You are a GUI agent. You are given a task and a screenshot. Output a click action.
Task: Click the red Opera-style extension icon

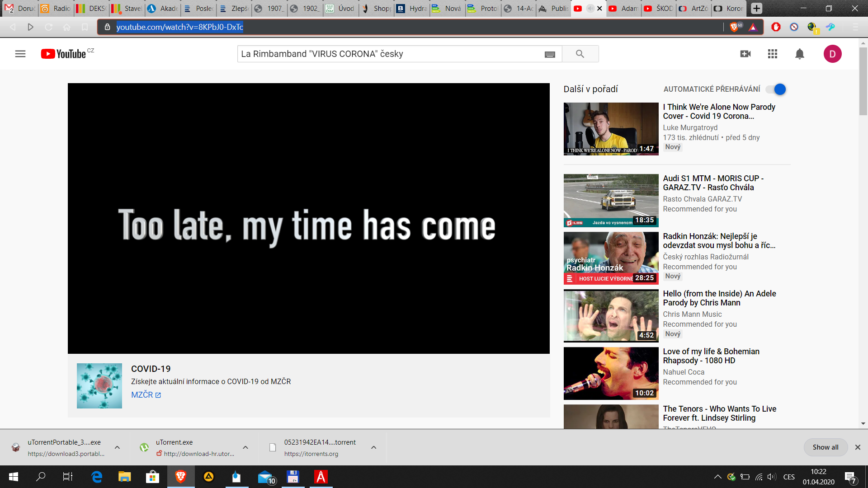pos(776,27)
